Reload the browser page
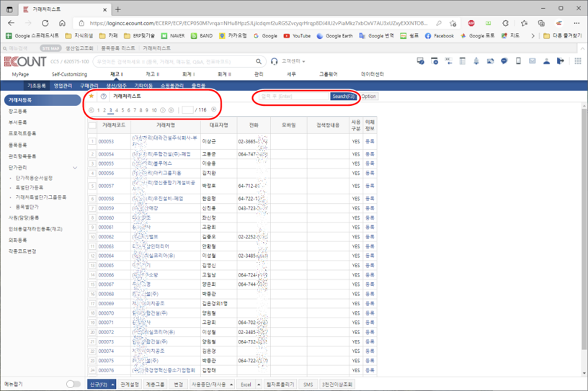 [x=45, y=23]
